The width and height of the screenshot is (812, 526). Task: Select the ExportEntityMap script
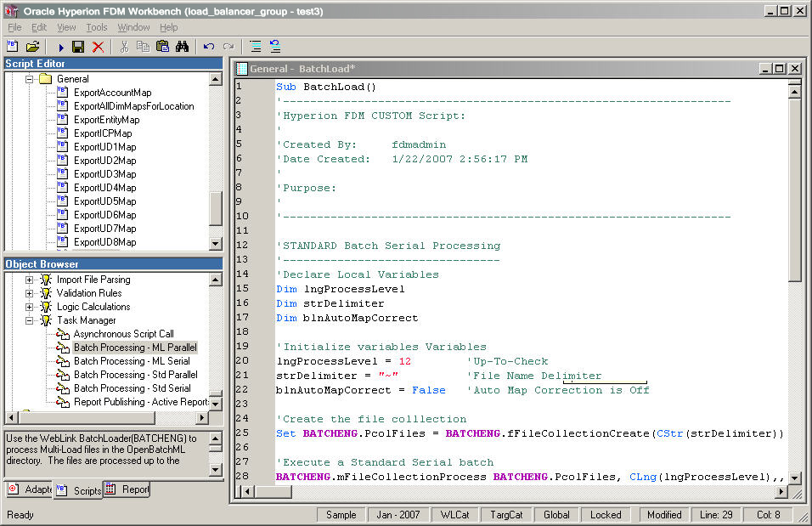107,120
